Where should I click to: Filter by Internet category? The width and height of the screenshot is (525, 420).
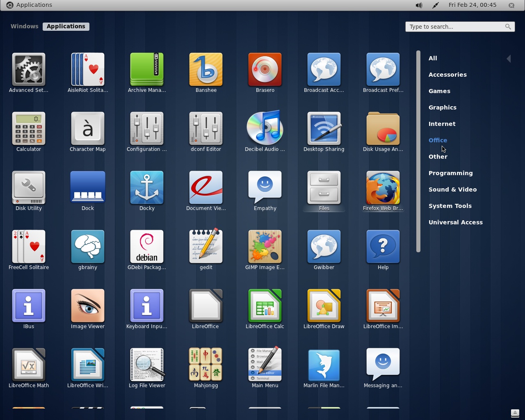[x=442, y=124]
